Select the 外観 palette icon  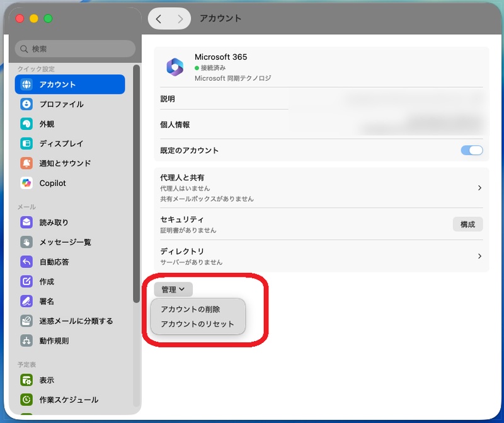click(x=26, y=124)
